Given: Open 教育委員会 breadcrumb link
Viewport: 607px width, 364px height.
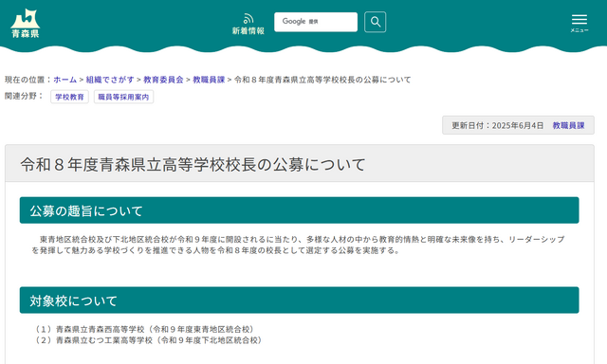Looking at the screenshot, I should coord(163,80).
